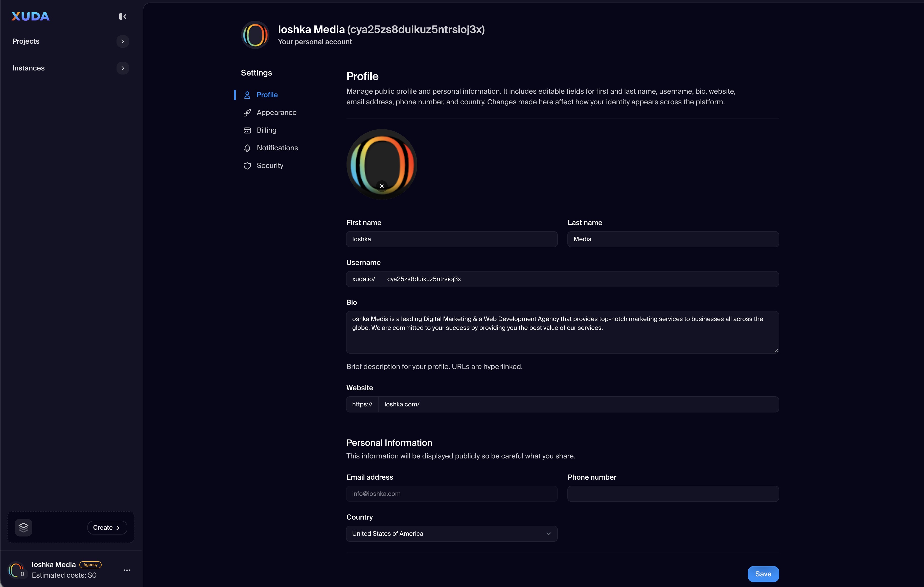
Task: Remove the avatar using the small x
Action: [381, 186]
